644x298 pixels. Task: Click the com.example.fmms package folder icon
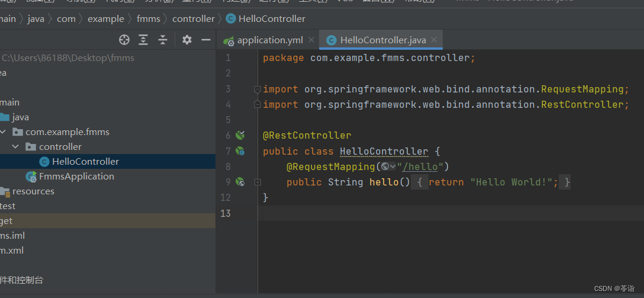coord(17,132)
